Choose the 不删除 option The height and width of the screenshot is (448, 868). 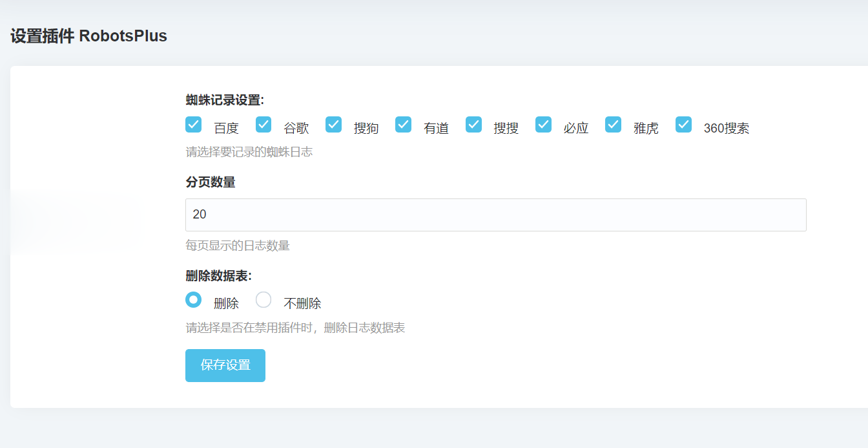[x=263, y=299]
